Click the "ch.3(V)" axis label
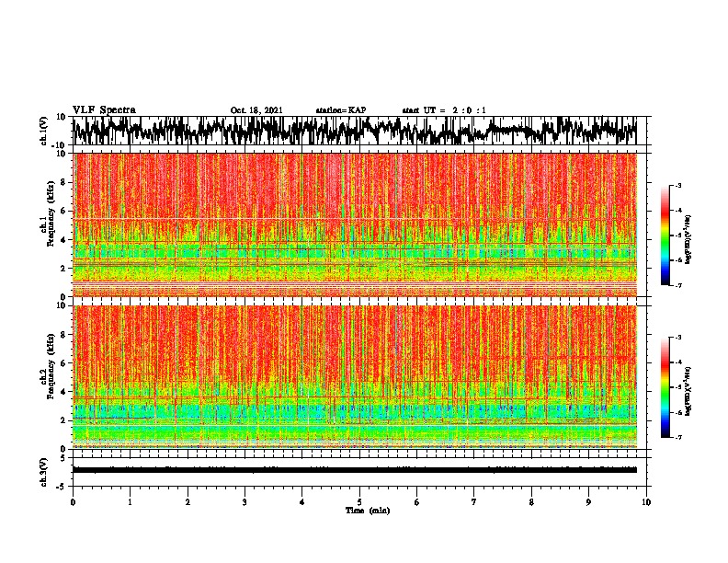 [44, 472]
